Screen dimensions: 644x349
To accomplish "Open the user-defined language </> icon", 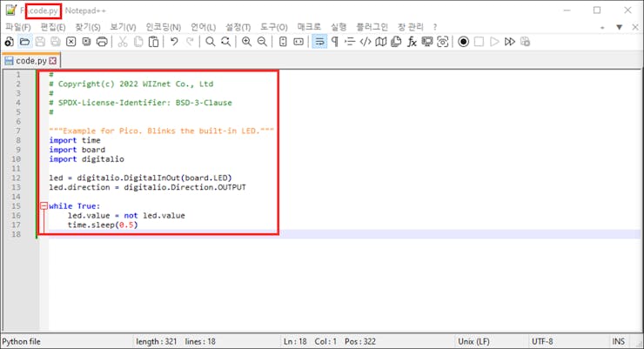I will pyautogui.click(x=366, y=42).
